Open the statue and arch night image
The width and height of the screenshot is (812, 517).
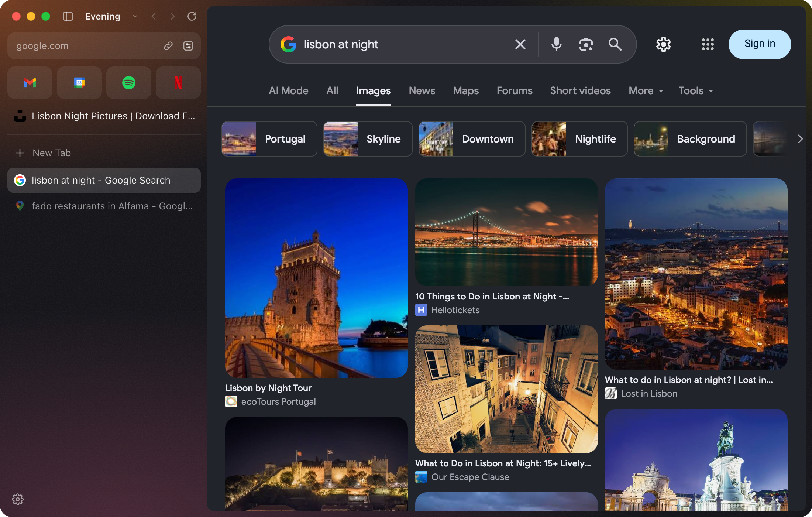pos(696,460)
